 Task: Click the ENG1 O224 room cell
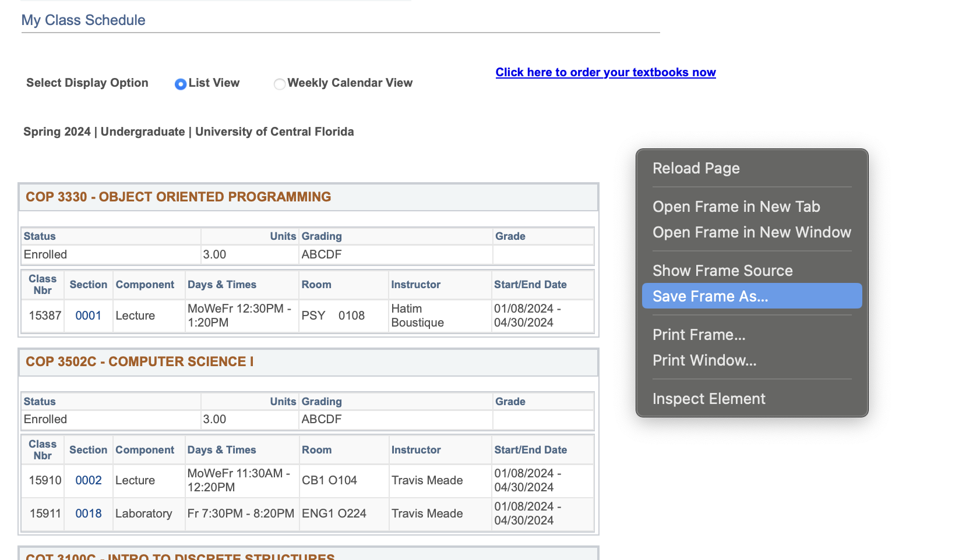tap(334, 513)
